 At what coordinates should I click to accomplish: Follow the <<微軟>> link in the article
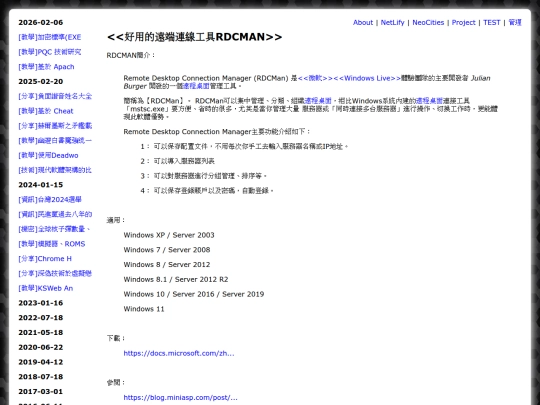[315, 79]
